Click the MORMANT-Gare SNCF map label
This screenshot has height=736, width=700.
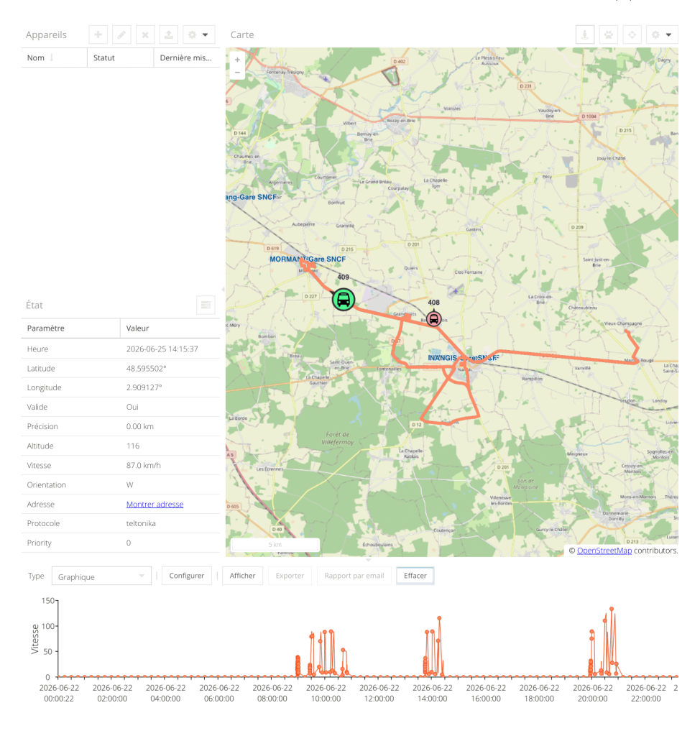[x=308, y=259]
